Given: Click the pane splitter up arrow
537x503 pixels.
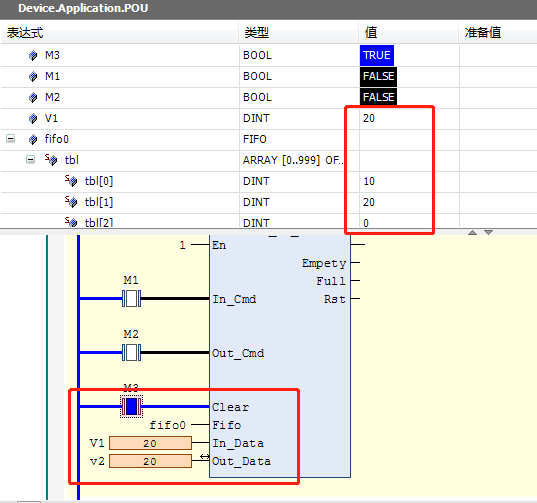Looking at the screenshot, I should 473,232.
